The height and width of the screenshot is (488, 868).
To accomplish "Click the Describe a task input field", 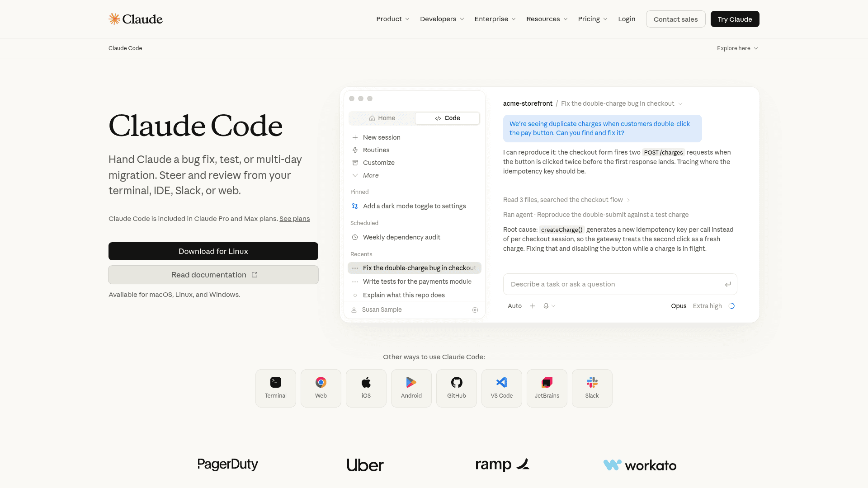I will (x=620, y=284).
